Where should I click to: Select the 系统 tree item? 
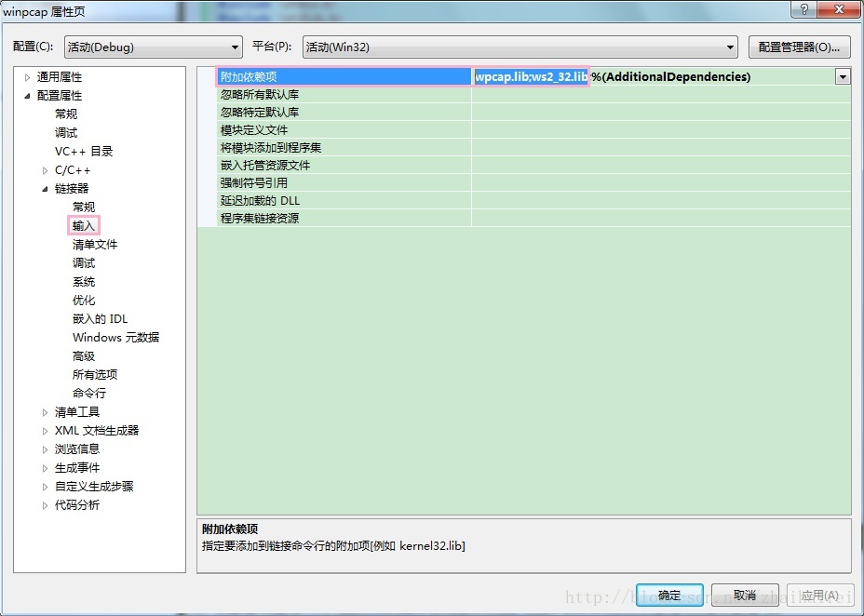point(84,282)
